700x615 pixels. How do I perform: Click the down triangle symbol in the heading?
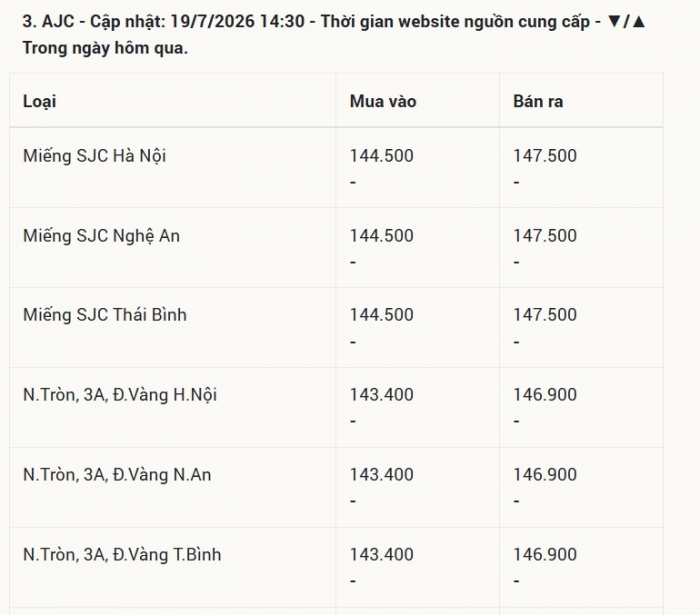click(615, 21)
